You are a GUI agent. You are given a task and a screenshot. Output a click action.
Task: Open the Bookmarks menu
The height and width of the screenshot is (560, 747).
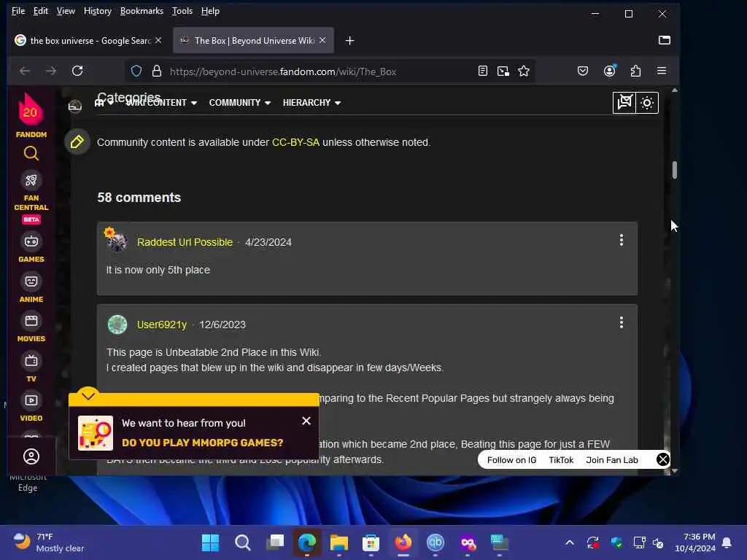[142, 11]
